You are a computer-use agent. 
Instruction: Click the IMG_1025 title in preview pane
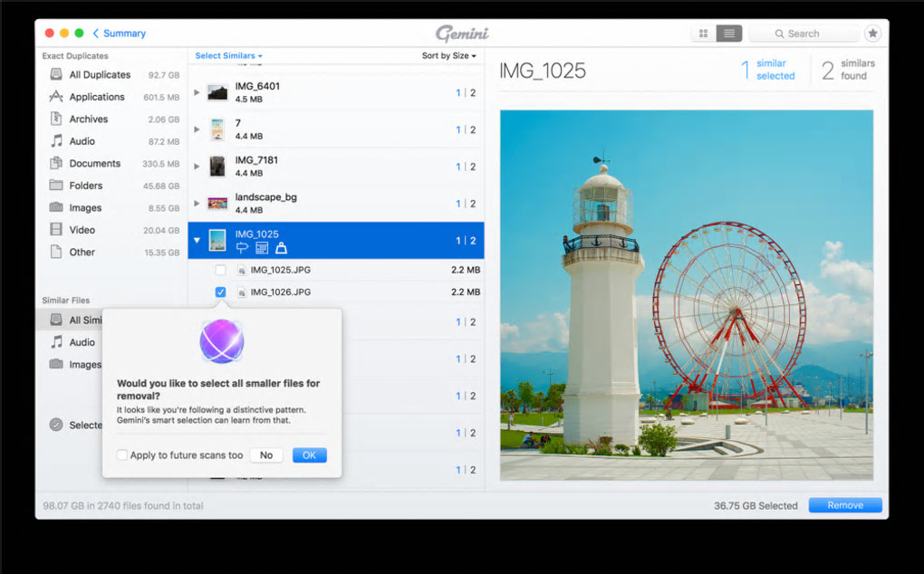543,71
